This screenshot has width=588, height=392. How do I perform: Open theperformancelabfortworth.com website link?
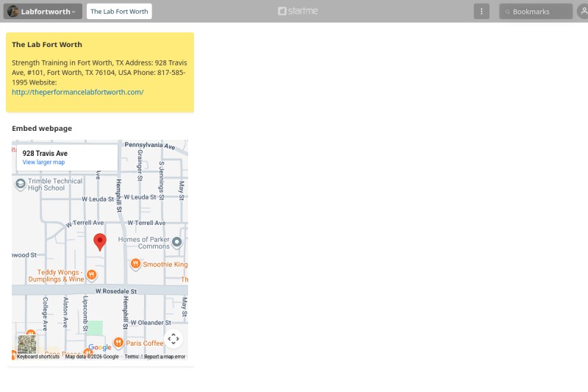pyautogui.click(x=78, y=92)
